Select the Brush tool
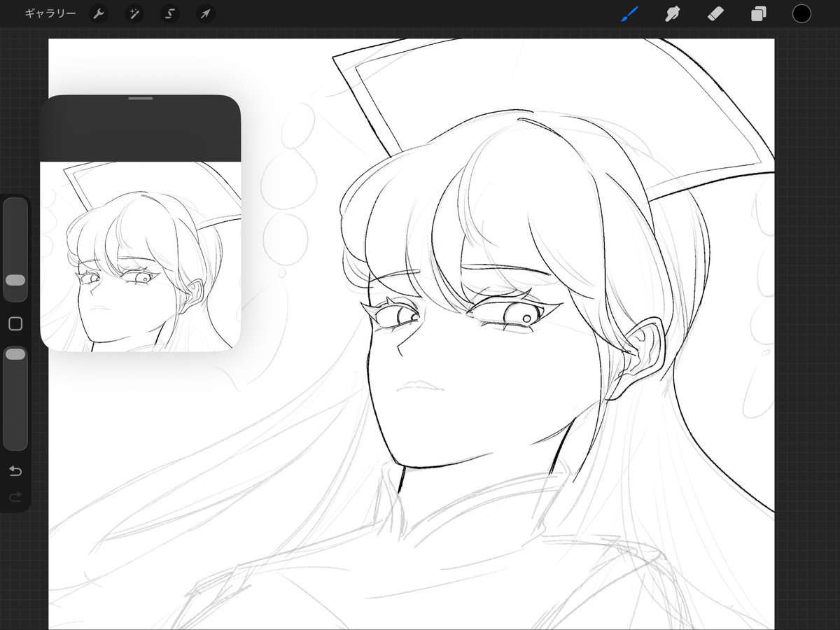Screen dimensions: 840x630 point(629,13)
